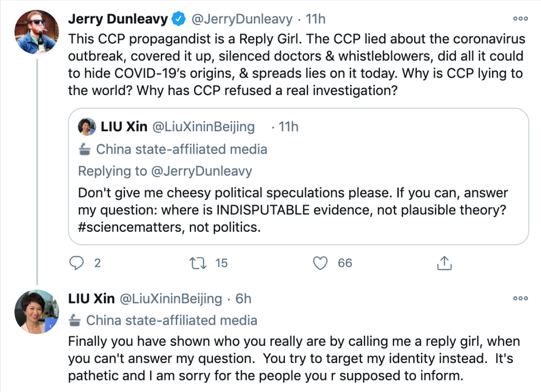Click the retweet arrows icon

(197, 262)
